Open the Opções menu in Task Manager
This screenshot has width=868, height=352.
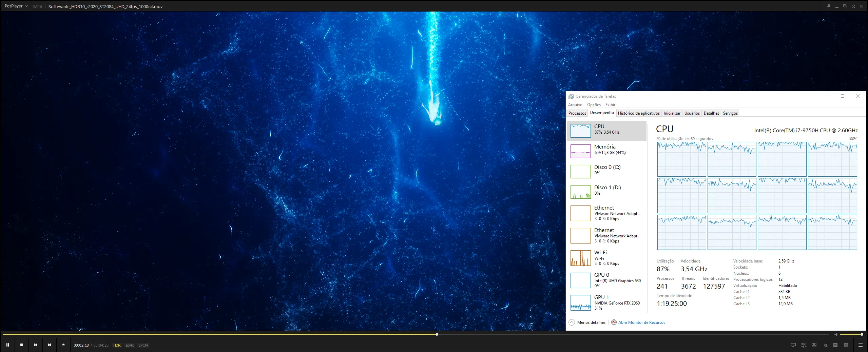pos(594,105)
